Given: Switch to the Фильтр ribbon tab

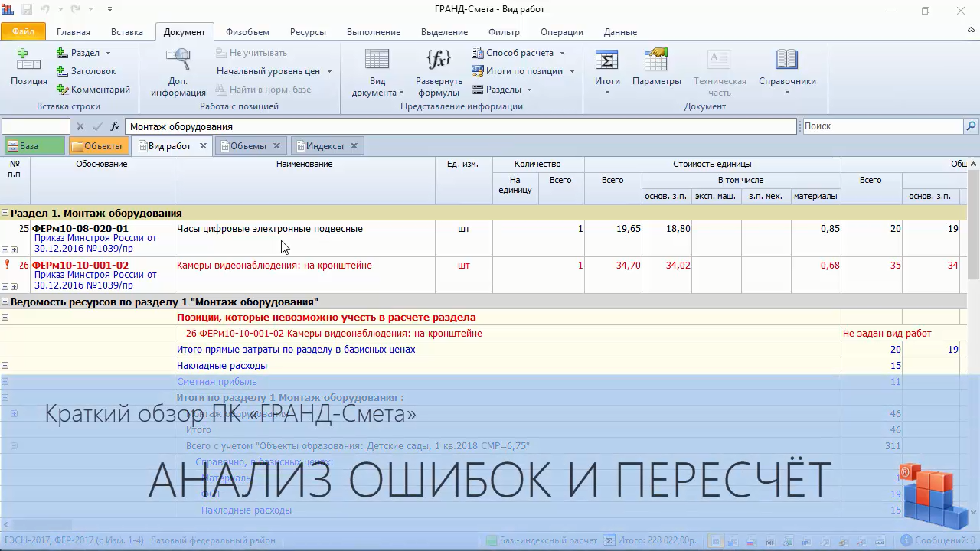Looking at the screenshot, I should [504, 32].
